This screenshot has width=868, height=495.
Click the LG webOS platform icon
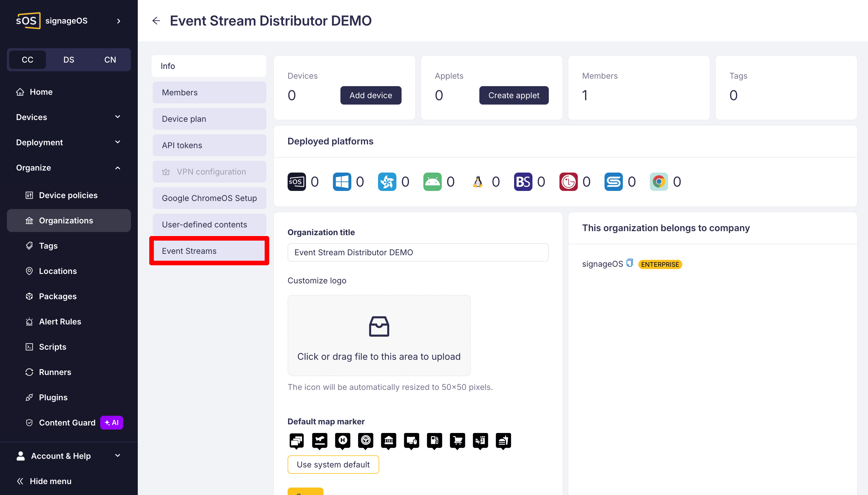[x=568, y=181]
